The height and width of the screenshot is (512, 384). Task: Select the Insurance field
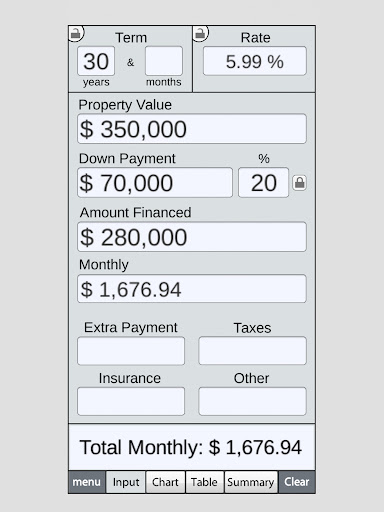pyautogui.click(x=131, y=401)
